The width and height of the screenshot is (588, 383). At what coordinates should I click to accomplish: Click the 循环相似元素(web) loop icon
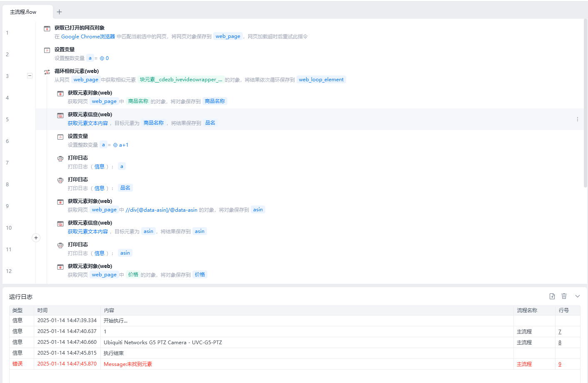47,72
